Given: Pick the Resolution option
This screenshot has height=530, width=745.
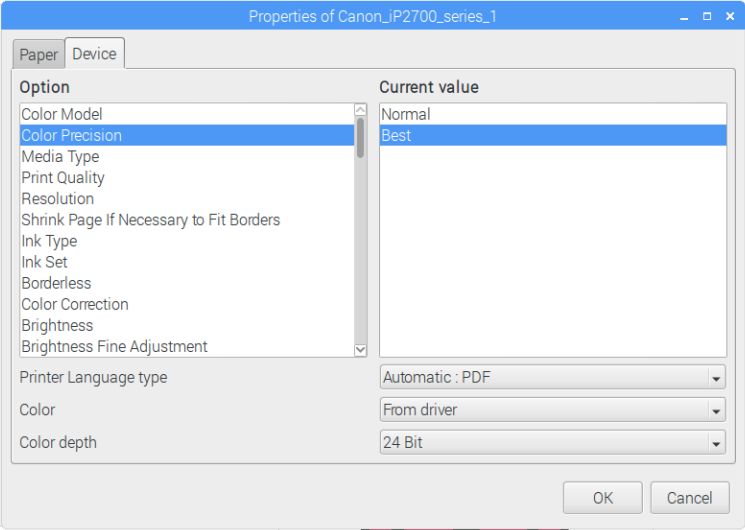Looking at the screenshot, I should 187,199.
